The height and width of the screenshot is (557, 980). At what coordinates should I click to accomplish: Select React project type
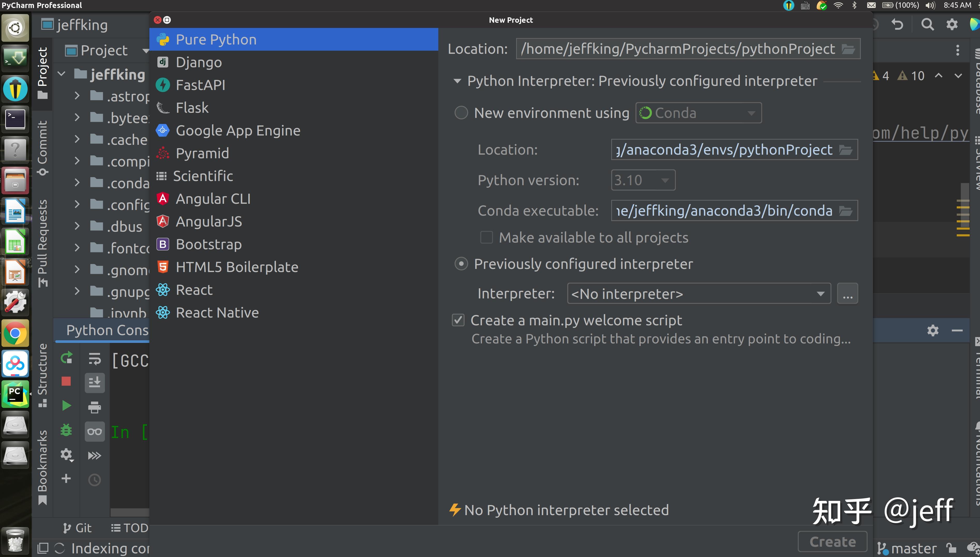294,290
